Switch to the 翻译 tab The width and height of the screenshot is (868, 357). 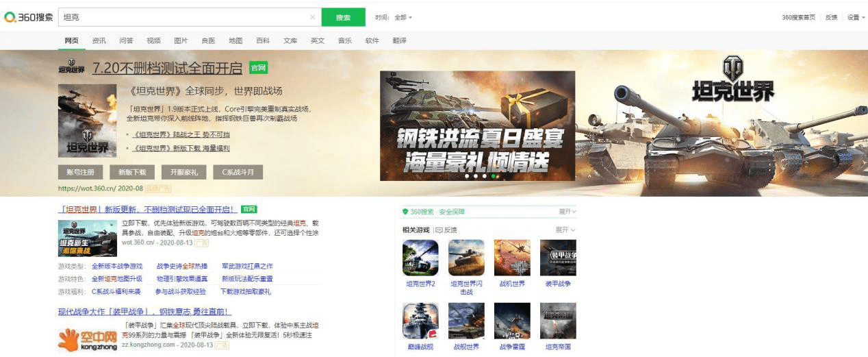pos(400,40)
